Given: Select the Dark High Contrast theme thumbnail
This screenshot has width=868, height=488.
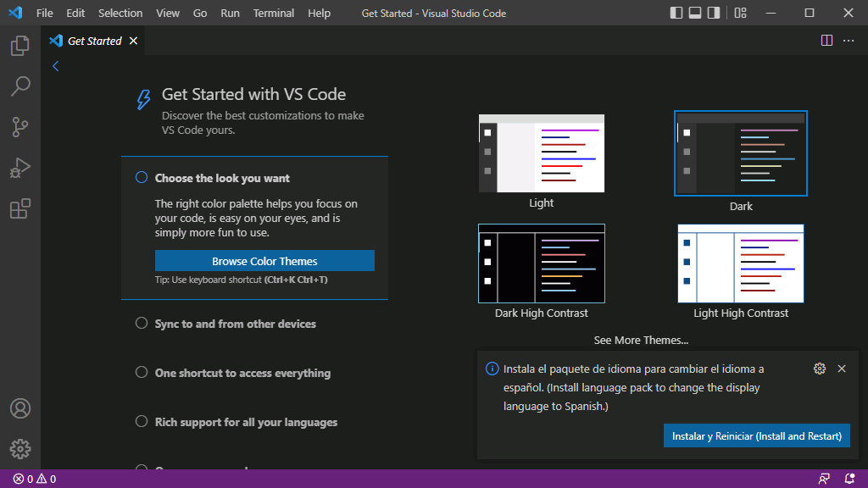Looking at the screenshot, I should point(542,263).
